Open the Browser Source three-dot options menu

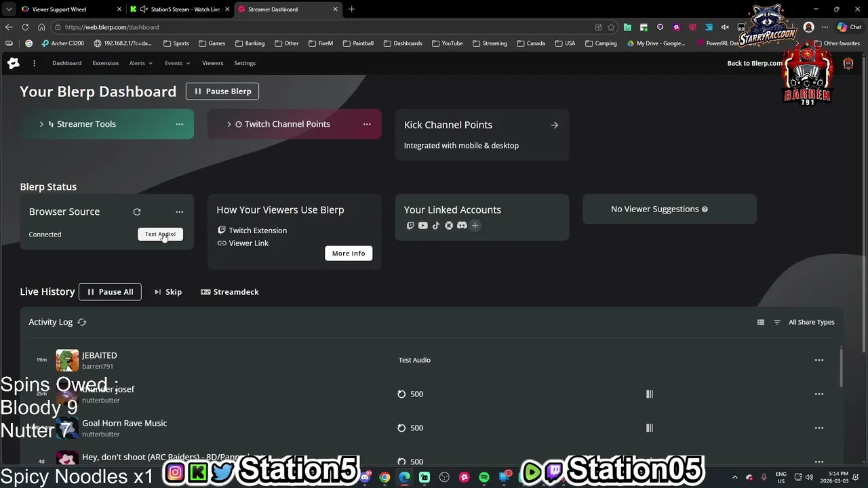click(179, 211)
